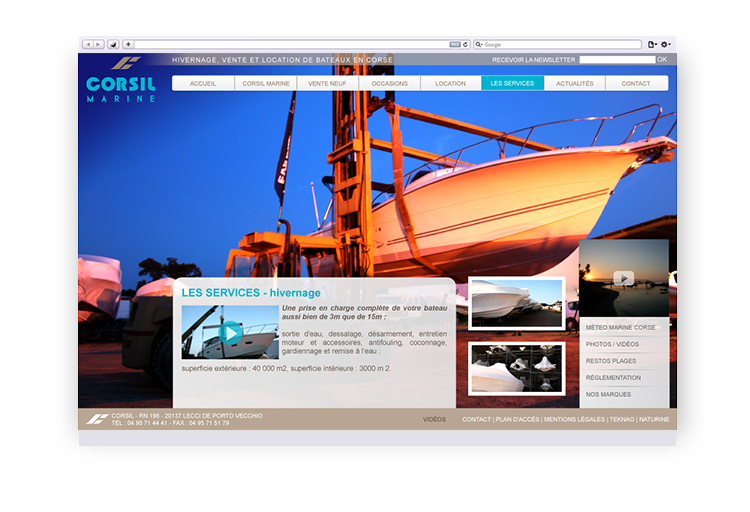Click the newsletter email input field

tap(617, 60)
